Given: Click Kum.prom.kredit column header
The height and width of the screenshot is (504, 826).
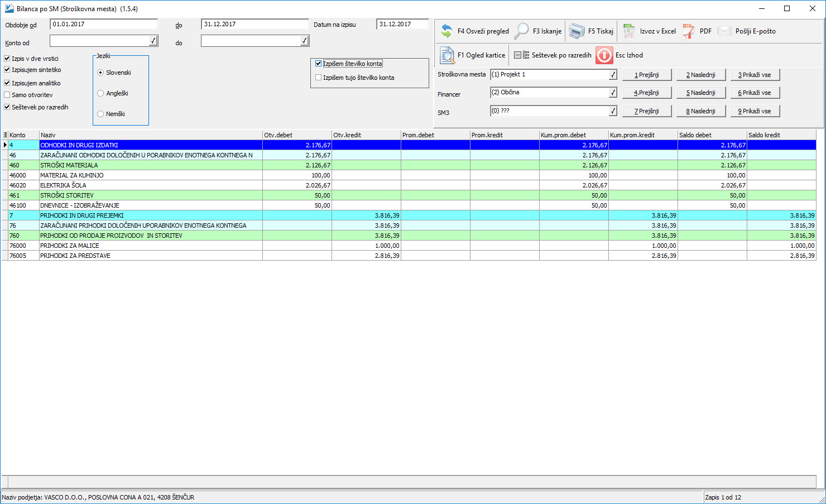Looking at the screenshot, I should click(643, 135).
